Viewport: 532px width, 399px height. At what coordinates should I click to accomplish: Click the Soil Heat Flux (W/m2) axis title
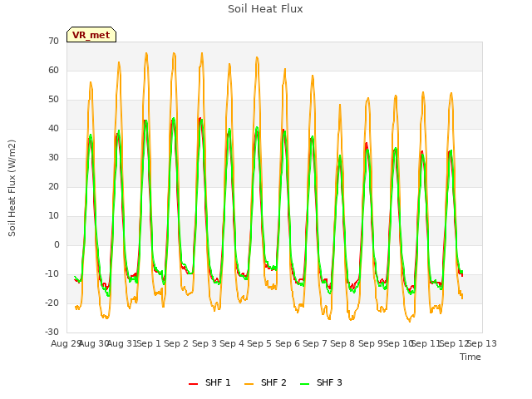click(x=12, y=188)
